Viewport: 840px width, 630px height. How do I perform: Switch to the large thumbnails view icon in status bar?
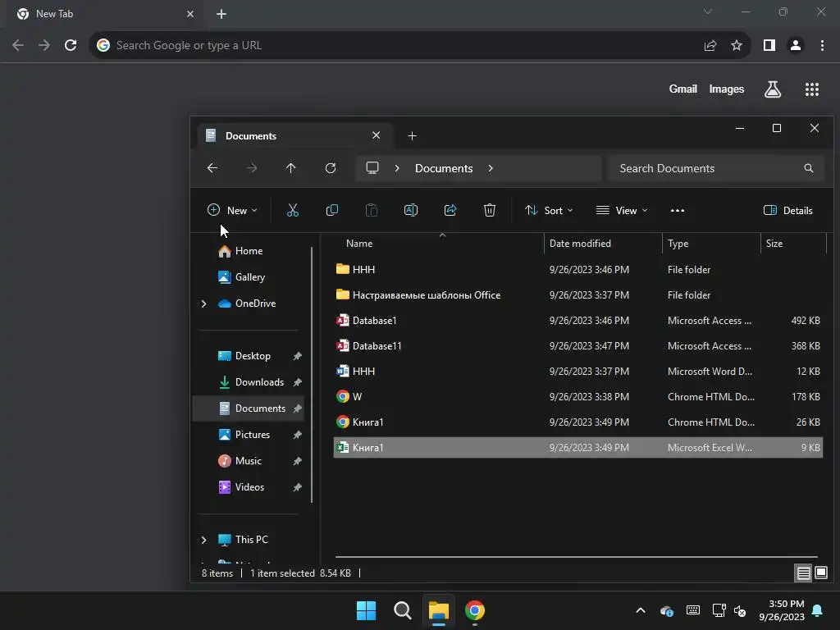[x=821, y=573]
